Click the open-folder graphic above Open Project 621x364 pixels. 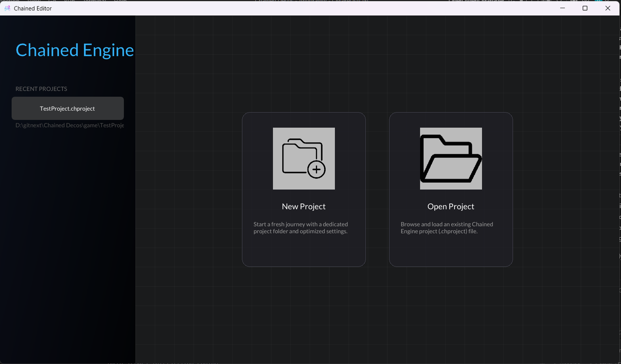coord(451,158)
